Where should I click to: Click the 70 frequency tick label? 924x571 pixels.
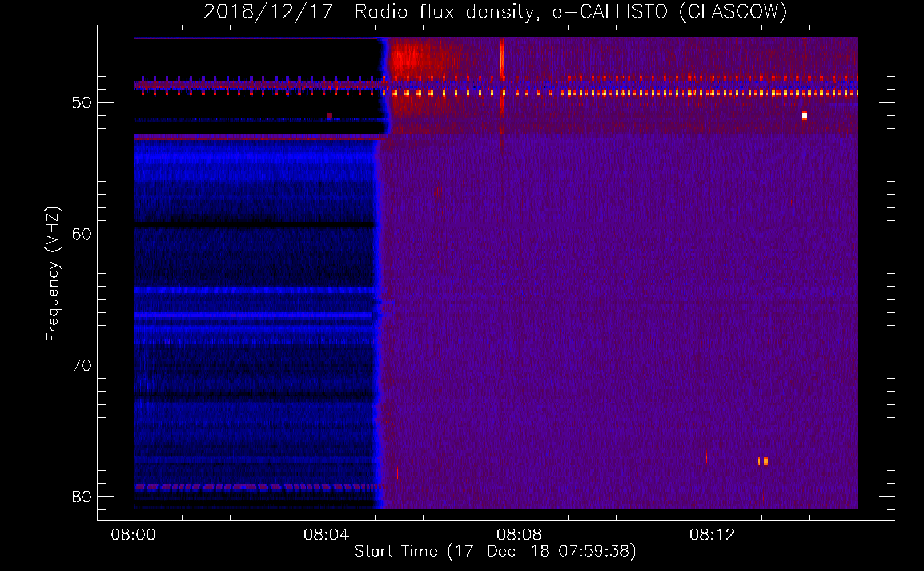click(82, 365)
